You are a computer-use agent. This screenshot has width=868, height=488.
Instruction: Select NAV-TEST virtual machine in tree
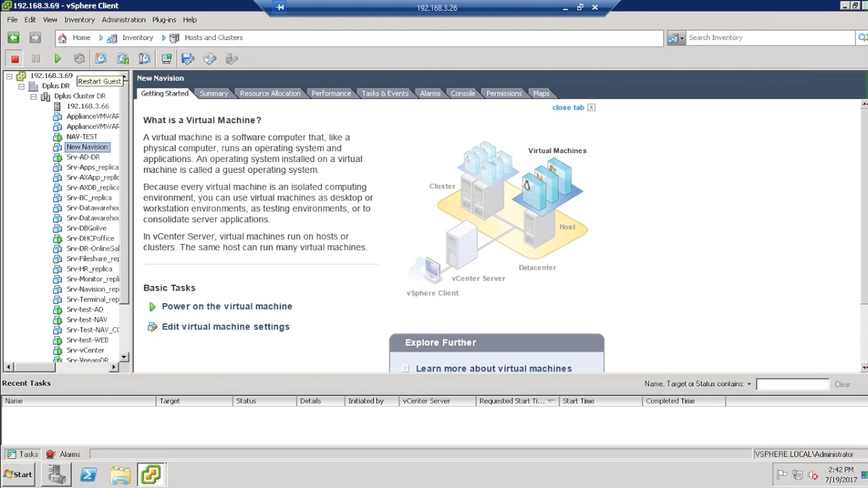[x=81, y=137]
